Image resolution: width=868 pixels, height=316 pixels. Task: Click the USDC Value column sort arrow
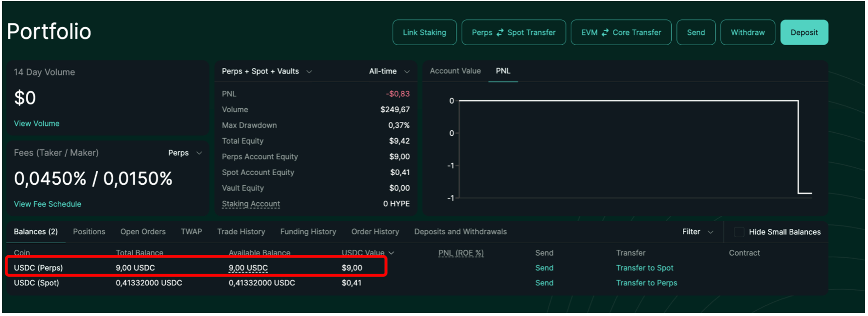[x=391, y=253]
